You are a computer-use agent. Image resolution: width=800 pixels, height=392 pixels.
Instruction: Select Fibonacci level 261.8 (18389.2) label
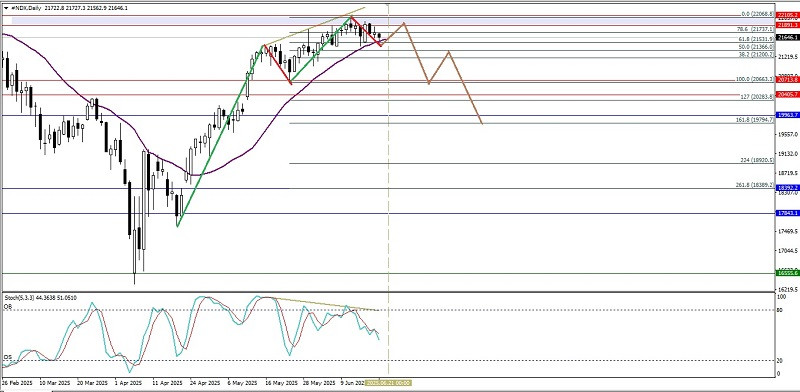click(755, 185)
